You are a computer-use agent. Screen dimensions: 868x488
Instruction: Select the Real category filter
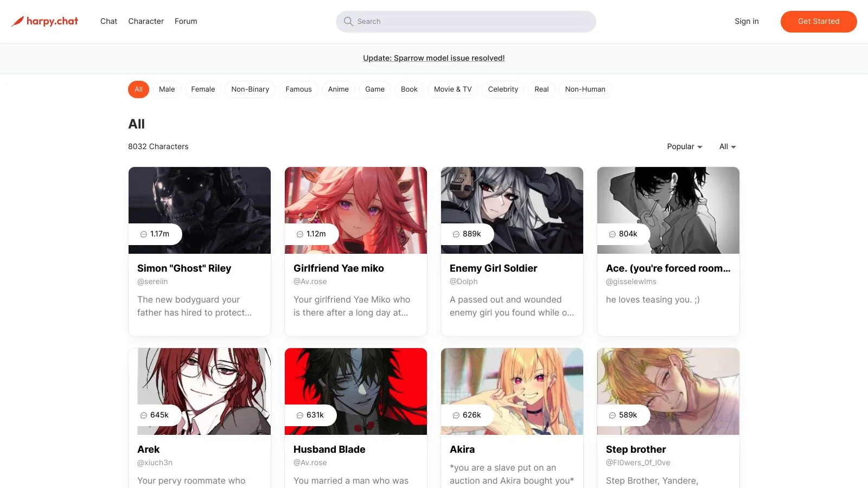pyautogui.click(x=541, y=89)
